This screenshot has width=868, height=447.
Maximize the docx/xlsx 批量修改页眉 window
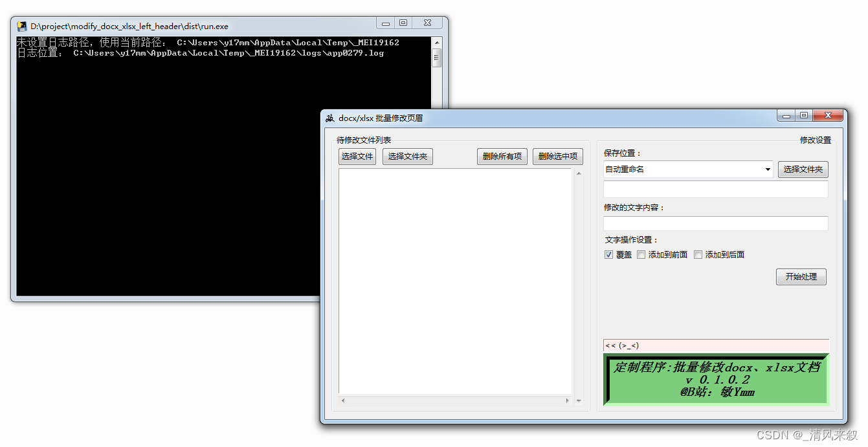(x=804, y=116)
